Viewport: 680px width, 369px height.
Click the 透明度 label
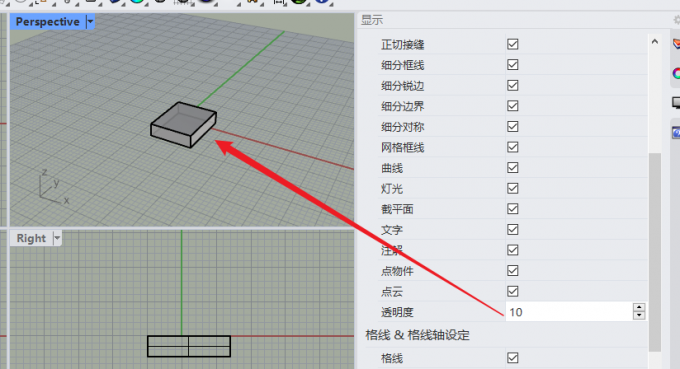pos(397,312)
